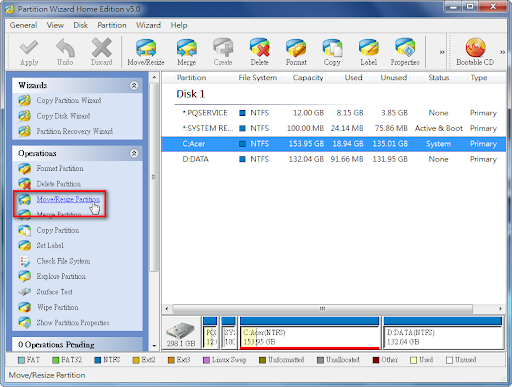Select the *:PQSERVICE partition row

coord(334,113)
